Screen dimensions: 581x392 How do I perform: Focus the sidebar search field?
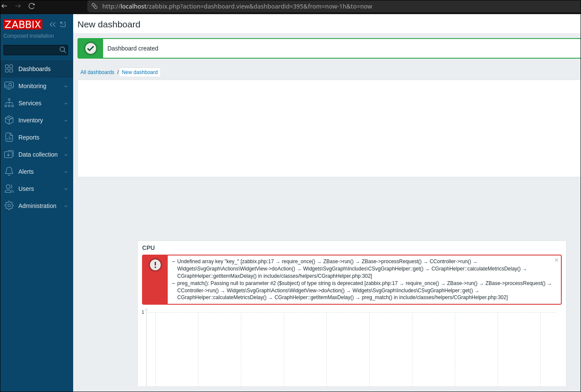tap(31, 50)
